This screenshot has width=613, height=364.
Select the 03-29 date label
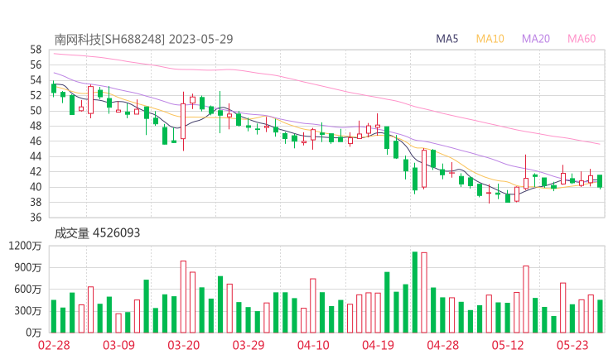click(x=249, y=345)
